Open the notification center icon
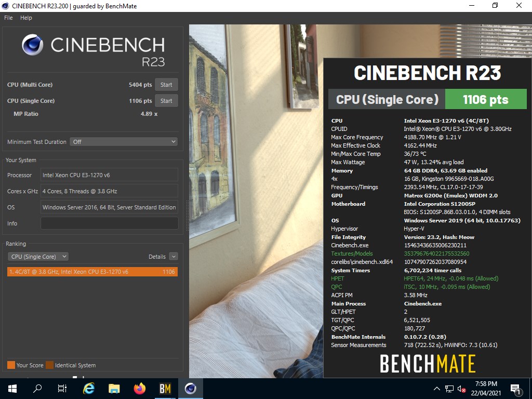 515,389
